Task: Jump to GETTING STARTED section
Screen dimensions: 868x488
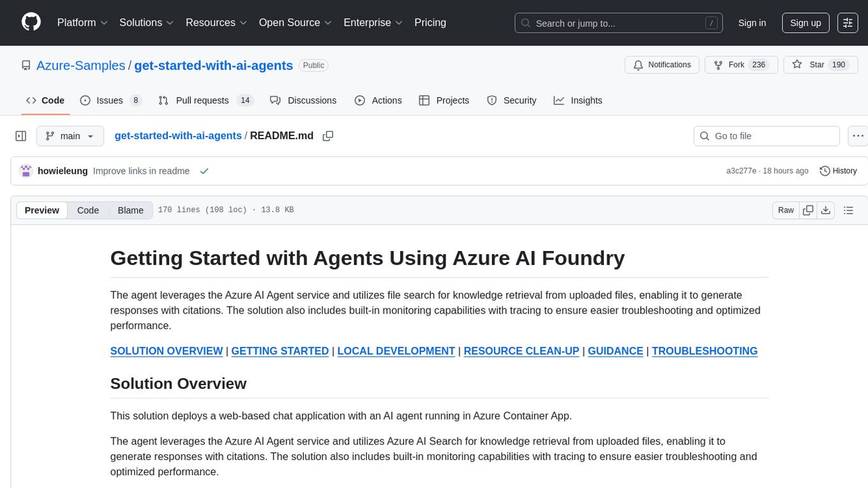Action: click(x=280, y=351)
